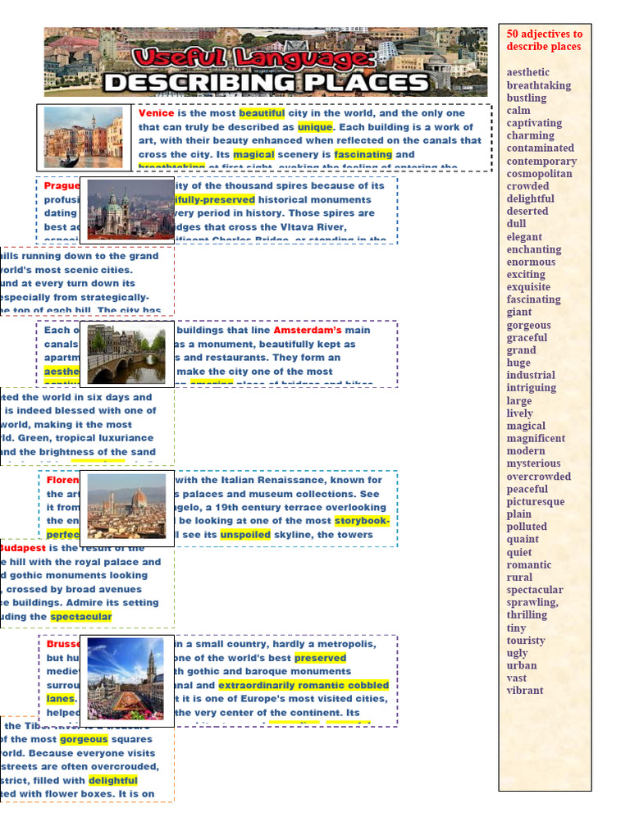
Task: Click 'vibrant' in the adjectives list
Action: 524,691
